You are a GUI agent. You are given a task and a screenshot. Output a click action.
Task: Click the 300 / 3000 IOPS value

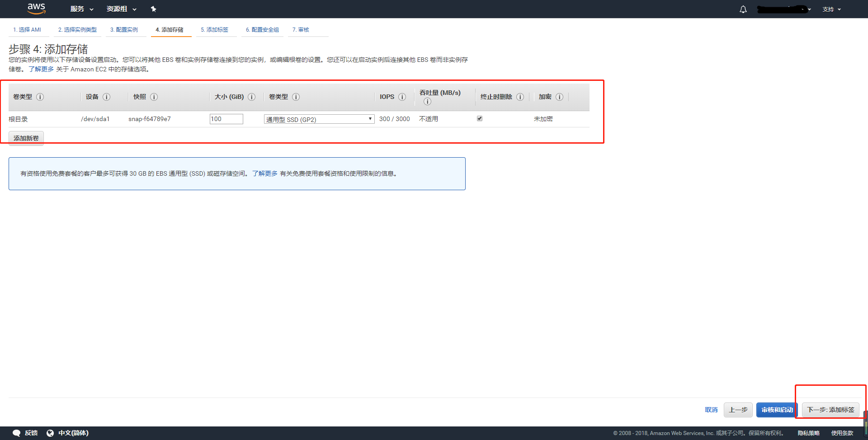click(x=395, y=119)
